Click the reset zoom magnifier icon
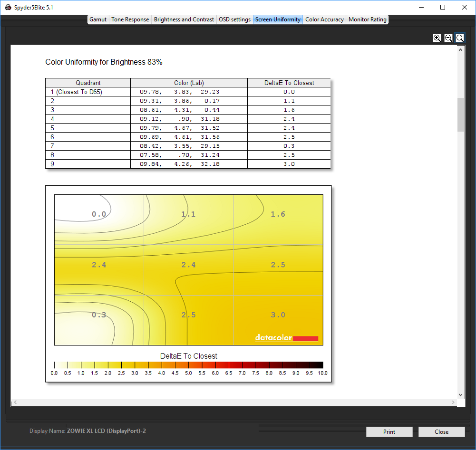Image resolution: width=476 pixels, height=450 pixels. tap(460, 38)
